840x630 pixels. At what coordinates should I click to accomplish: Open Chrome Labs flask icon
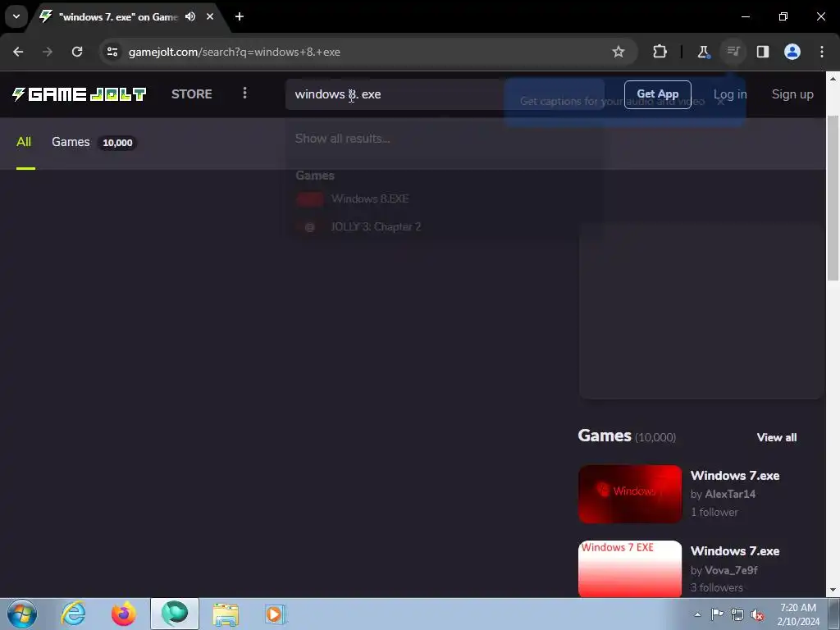703,52
